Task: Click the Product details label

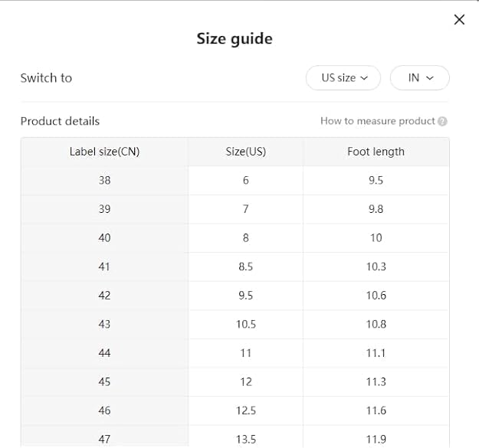Action: [60, 121]
